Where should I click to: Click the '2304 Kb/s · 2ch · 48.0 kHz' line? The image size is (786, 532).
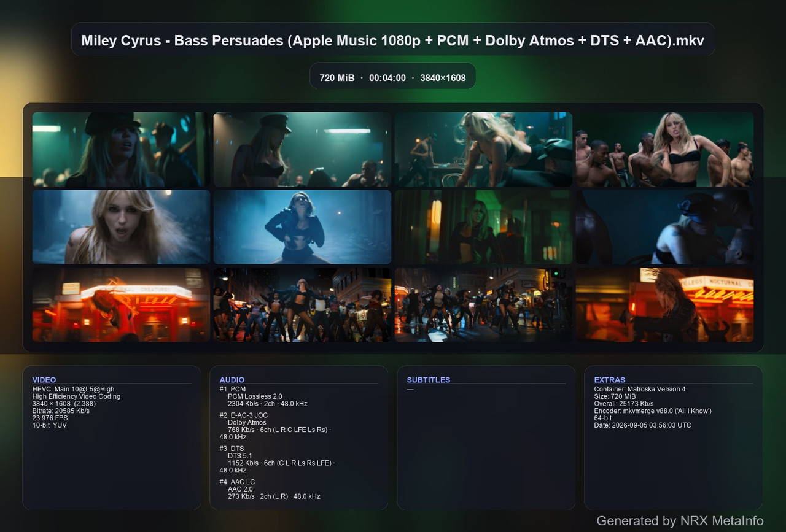point(268,404)
